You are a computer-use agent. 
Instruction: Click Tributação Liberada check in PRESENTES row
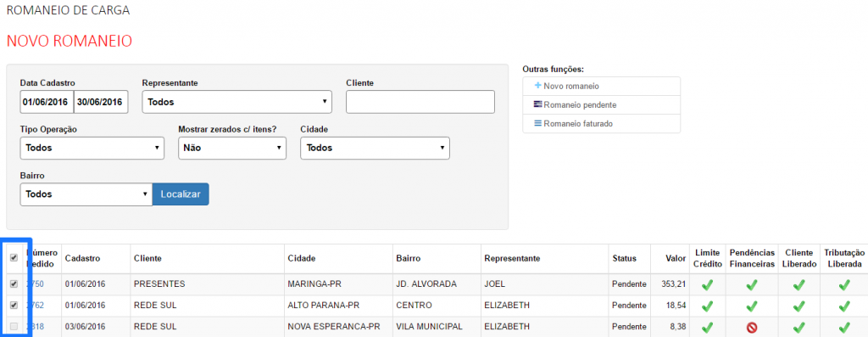[844, 285]
